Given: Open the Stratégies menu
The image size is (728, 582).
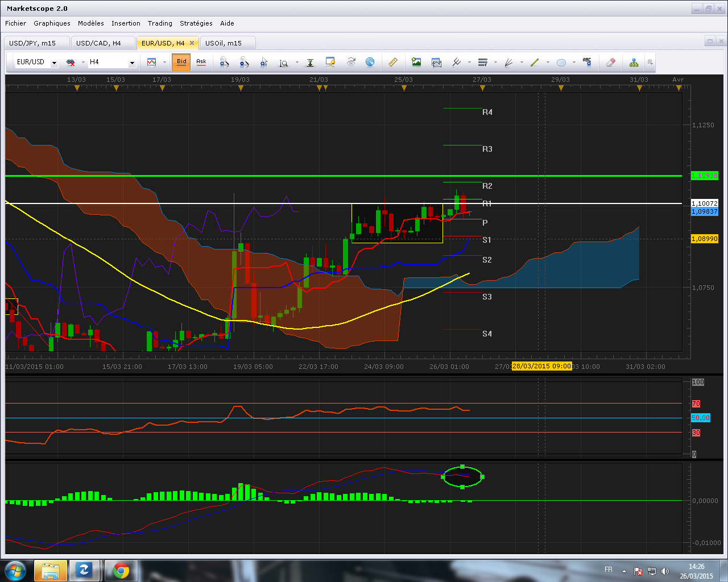Looking at the screenshot, I should pos(196,23).
